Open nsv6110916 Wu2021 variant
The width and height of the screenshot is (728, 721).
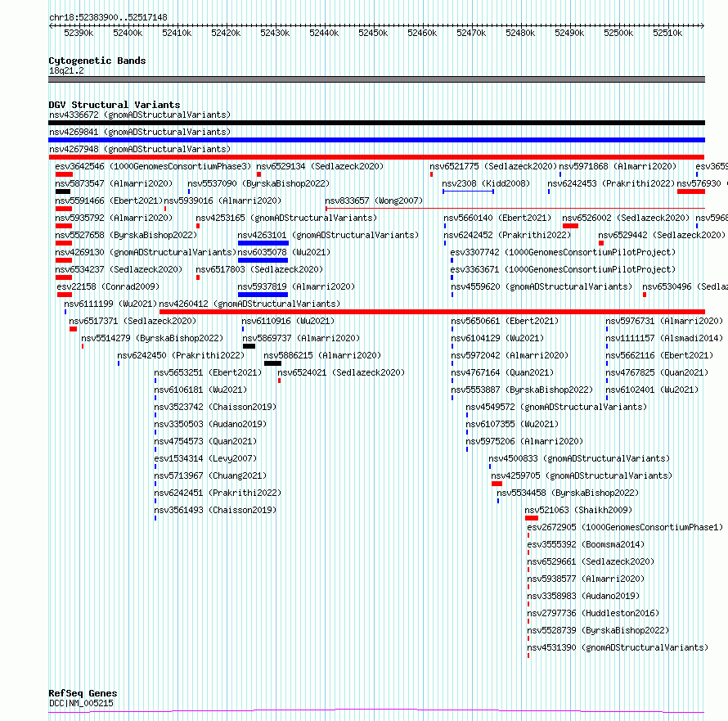(x=287, y=321)
